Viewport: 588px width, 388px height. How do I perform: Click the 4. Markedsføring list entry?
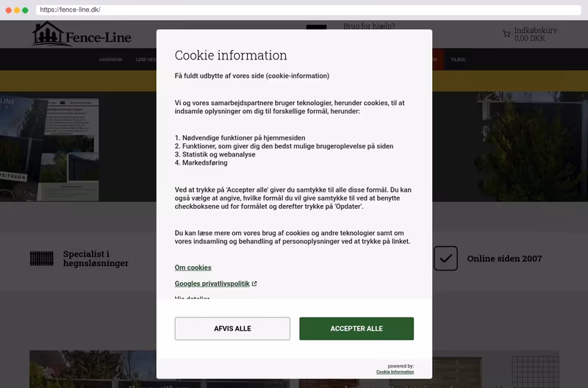201,162
